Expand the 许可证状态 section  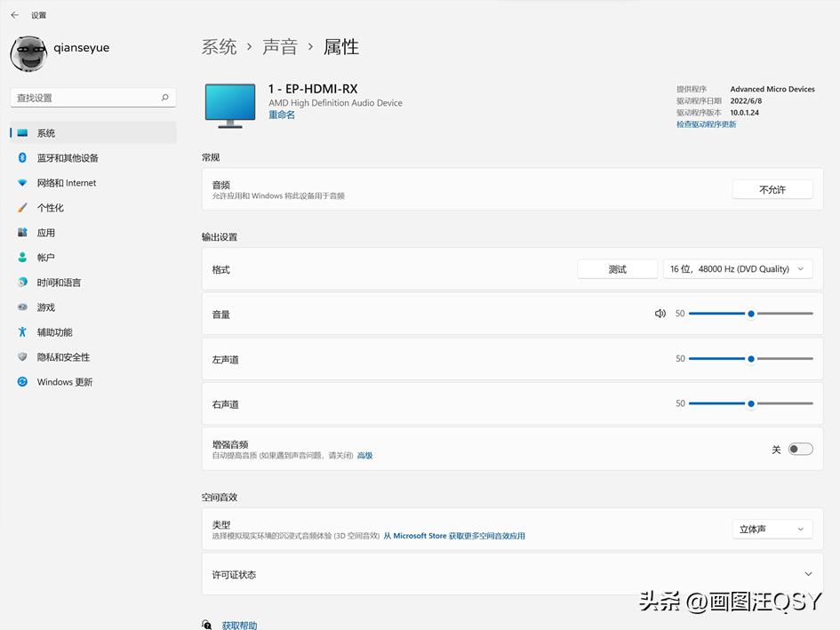(807, 575)
